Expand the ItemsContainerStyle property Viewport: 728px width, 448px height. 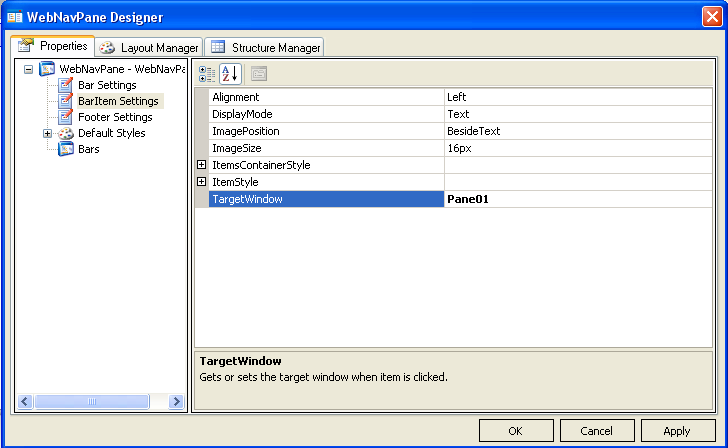point(201,165)
